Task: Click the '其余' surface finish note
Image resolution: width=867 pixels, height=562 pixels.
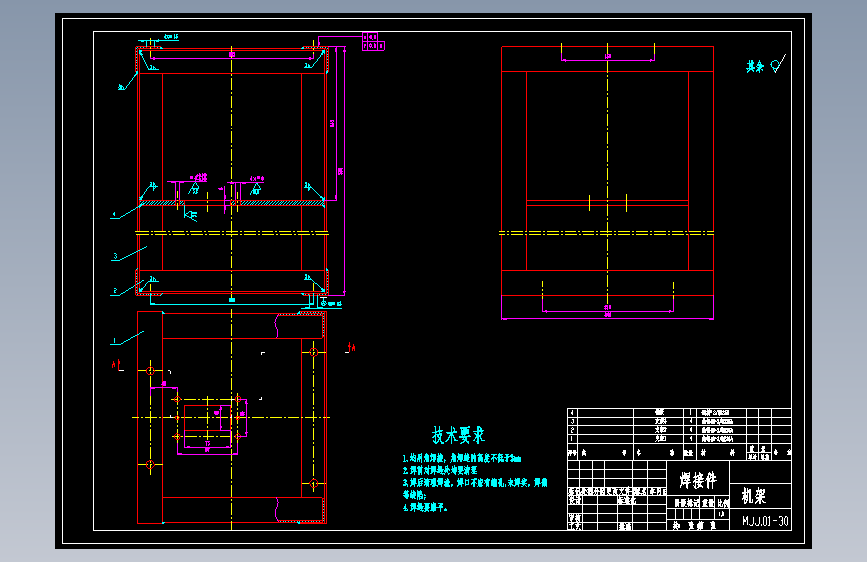Action: pos(755,67)
